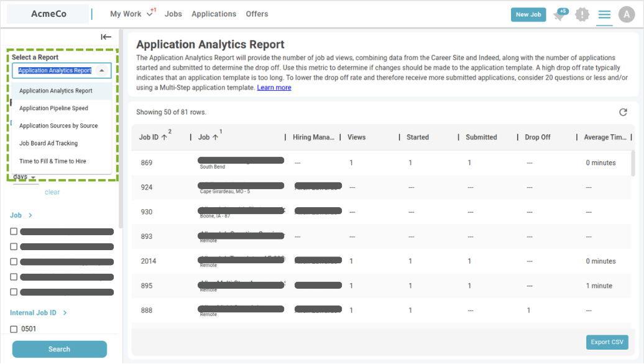Check the 0501 Internal Job ID box

tap(14, 329)
